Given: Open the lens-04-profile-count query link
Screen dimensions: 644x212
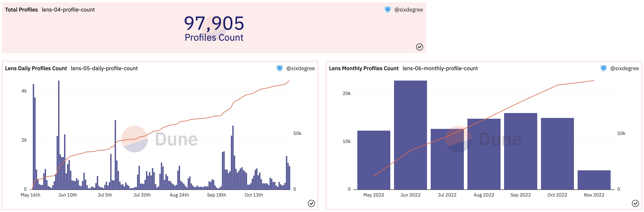Looking at the screenshot, I should (68, 10).
